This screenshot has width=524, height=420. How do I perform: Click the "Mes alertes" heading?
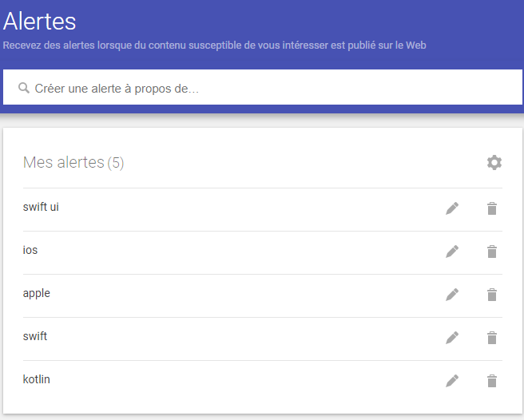pyautogui.click(x=64, y=163)
